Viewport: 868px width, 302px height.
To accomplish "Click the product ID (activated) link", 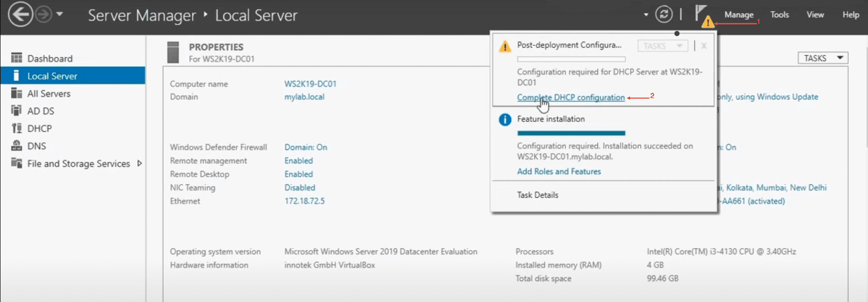I will pyautogui.click(x=752, y=201).
